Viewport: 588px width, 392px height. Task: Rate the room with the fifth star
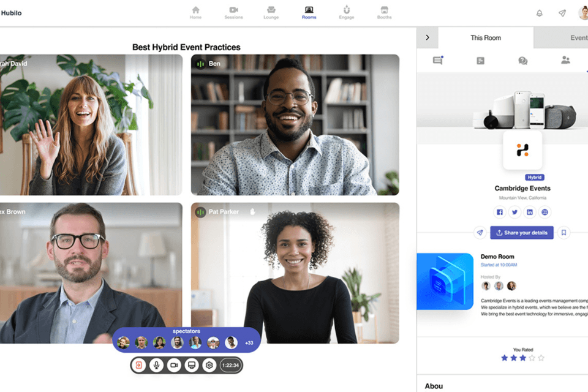541,358
